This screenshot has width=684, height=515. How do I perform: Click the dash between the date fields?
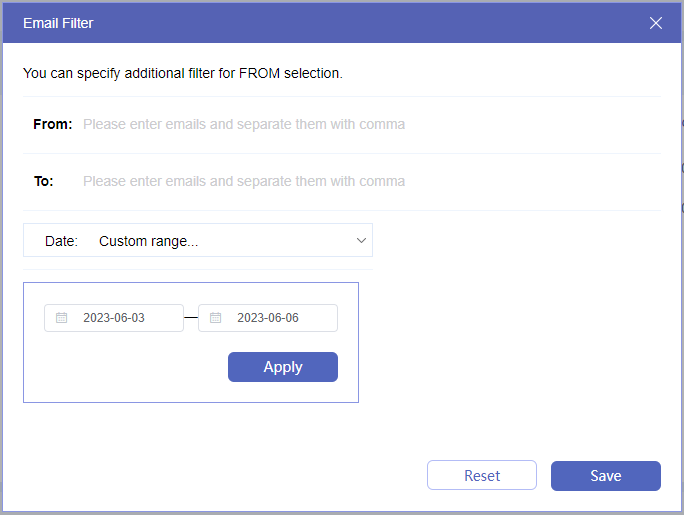[x=191, y=318]
